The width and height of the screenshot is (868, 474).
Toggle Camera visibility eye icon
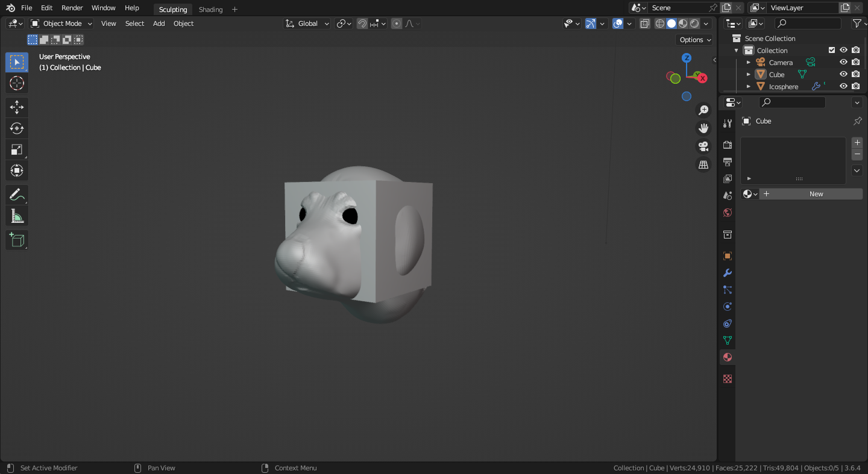tap(843, 63)
